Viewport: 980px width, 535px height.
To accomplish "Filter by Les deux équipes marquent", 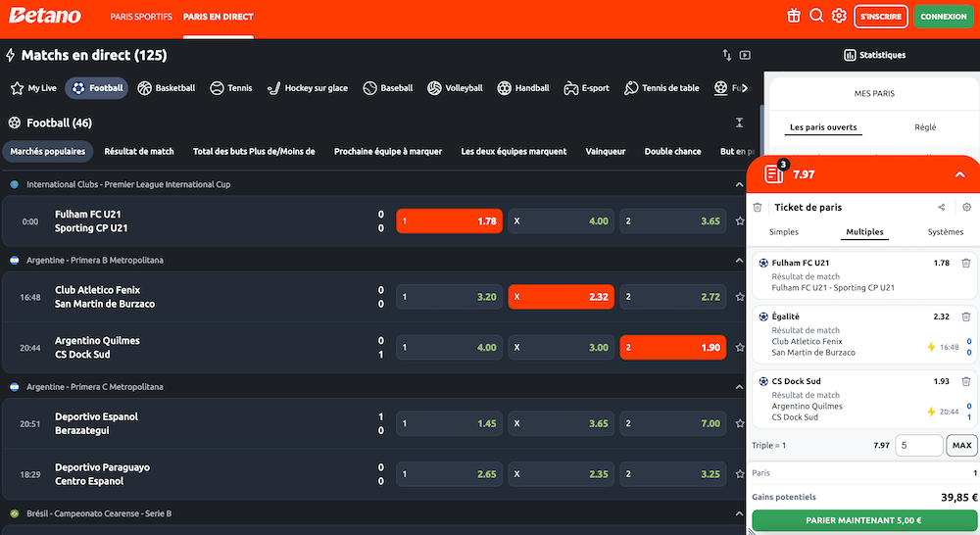I will coord(514,151).
